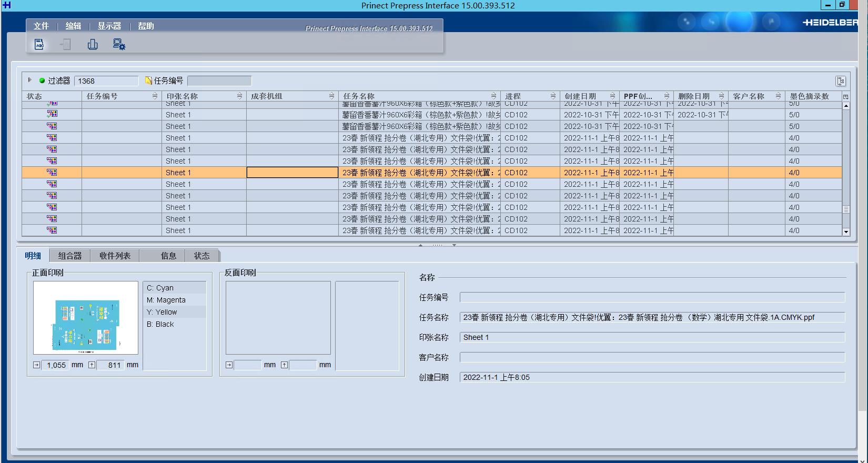Click the empty 客户名称 detail field

[x=652, y=357]
